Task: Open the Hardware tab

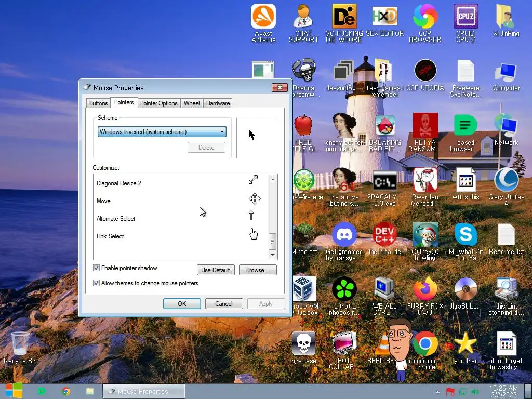Action: pos(218,103)
